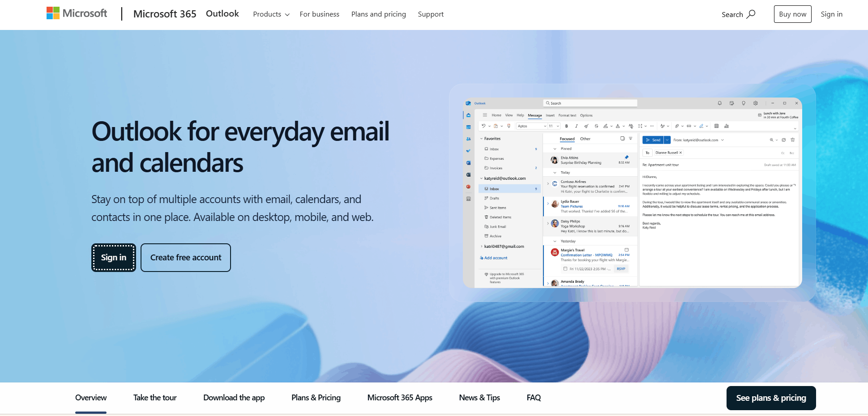This screenshot has height=416, width=868.
Task: Toggle the reading pane layout icon
Action: point(622,139)
